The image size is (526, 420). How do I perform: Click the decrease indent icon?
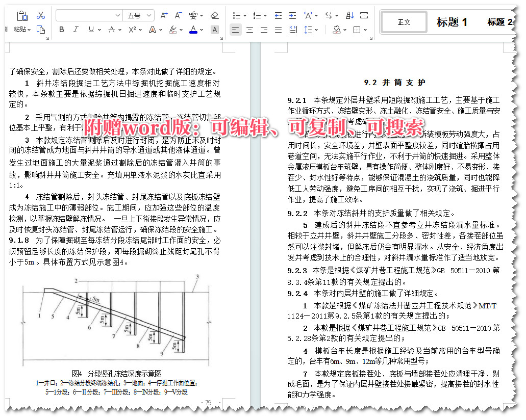pyautogui.click(x=279, y=15)
